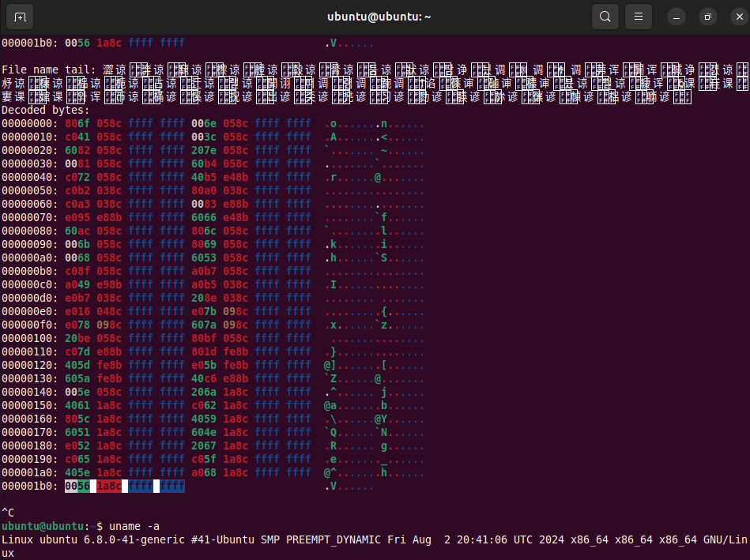Click the search magnifier icon
This screenshot has height=560, width=750.
(605, 17)
